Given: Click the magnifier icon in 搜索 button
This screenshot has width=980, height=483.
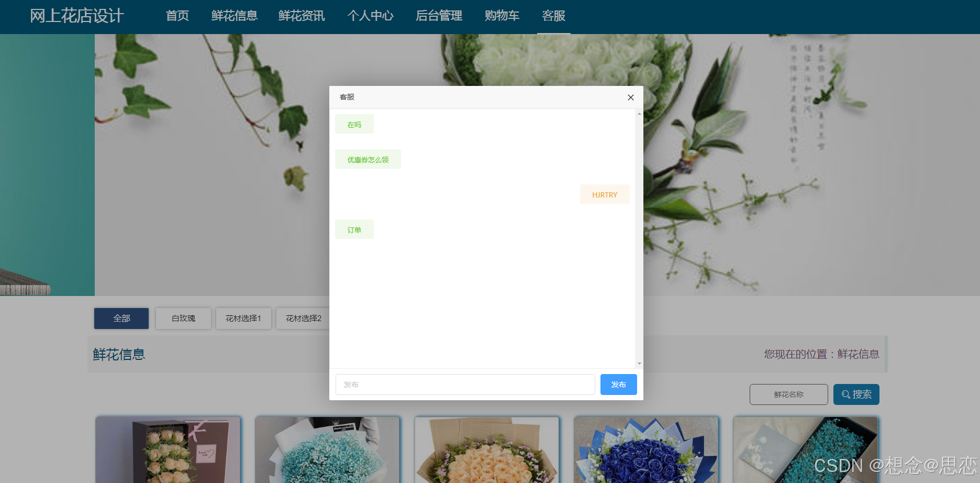Looking at the screenshot, I should pyautogui.click(x=845, y=394).
